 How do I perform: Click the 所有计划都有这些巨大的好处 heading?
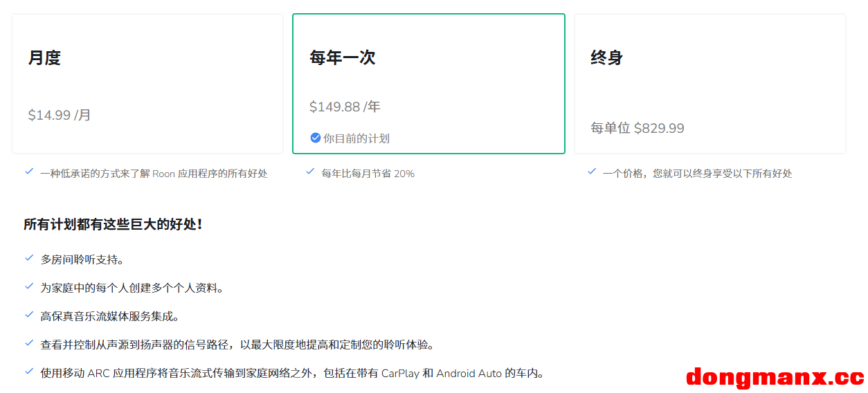114,224
